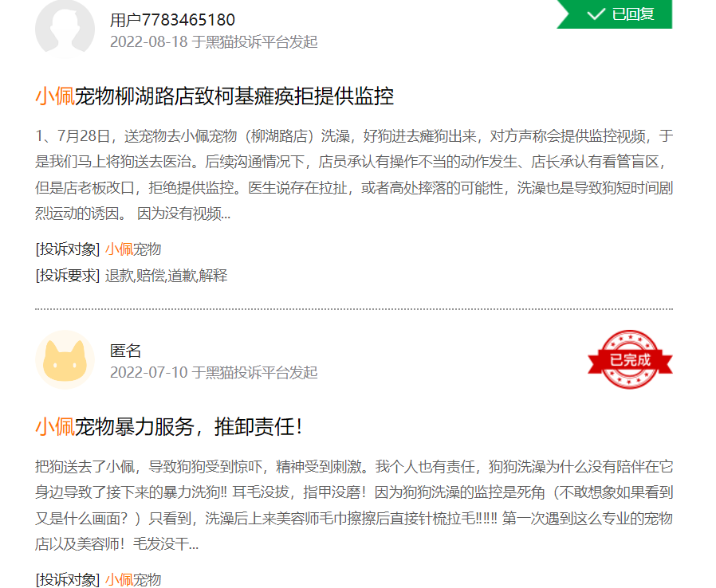The image size is (716, 588).
Task: Click the date line 2022-08-18 于黑猫投诉平台发起
Action: click(214, 42)
